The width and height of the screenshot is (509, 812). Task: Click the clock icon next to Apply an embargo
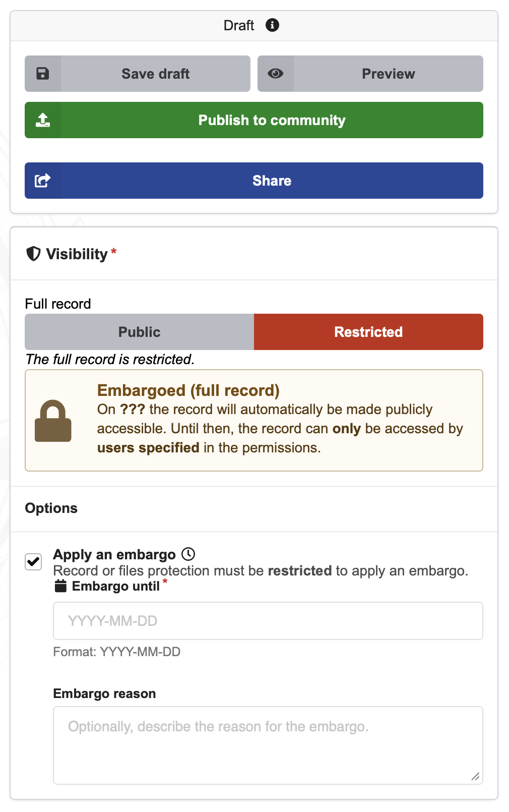click(x=189, y=554)
